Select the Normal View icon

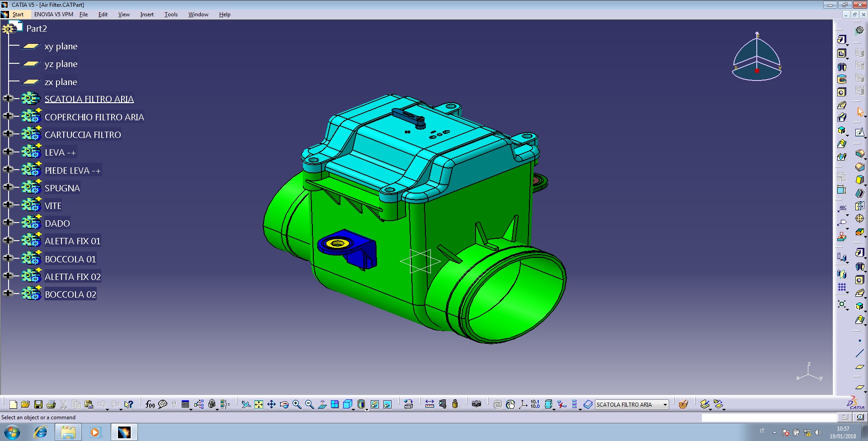point(322,404)
